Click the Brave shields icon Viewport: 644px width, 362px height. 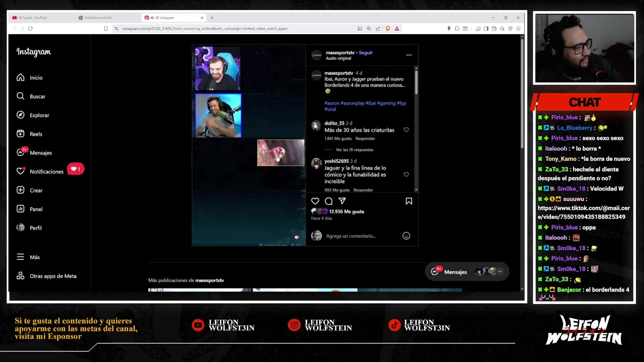(x=387, y=29)
